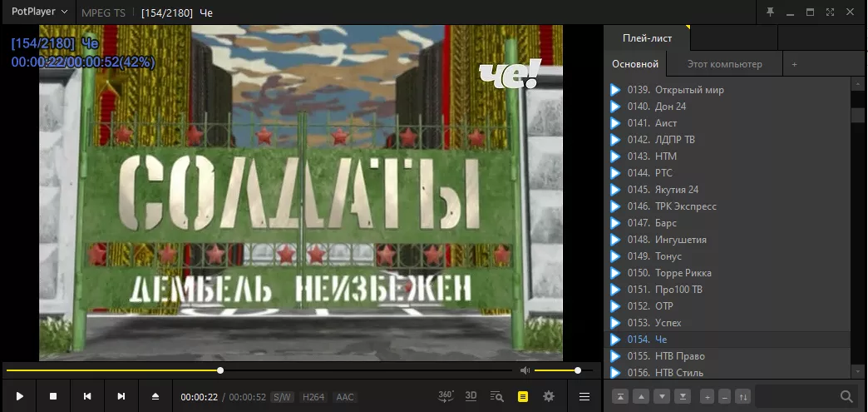Toggle S/W decoder indicator
Screen dimensions: 868x412
pos(283,397)
